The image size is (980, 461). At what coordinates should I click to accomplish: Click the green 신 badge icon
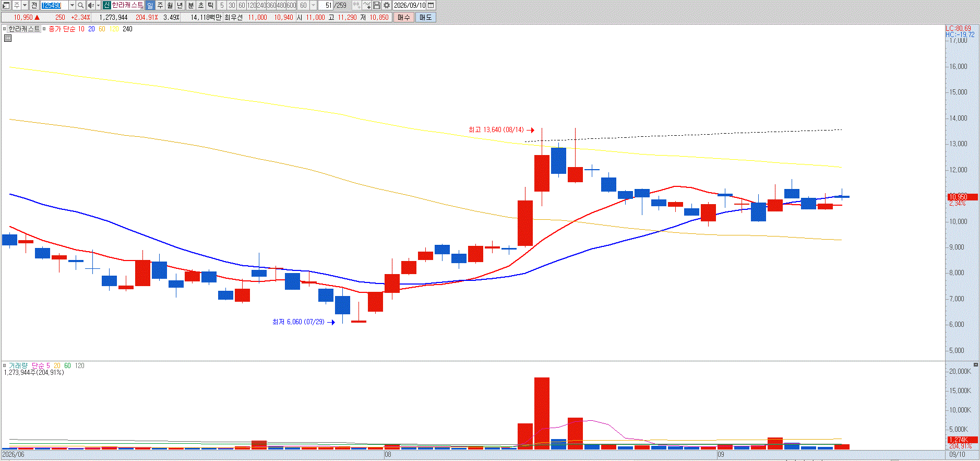pyautogui.click(x=107, y=5)
